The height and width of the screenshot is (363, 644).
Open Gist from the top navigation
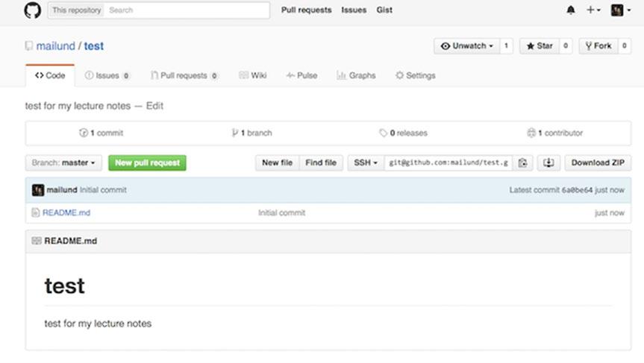[384, 10]
